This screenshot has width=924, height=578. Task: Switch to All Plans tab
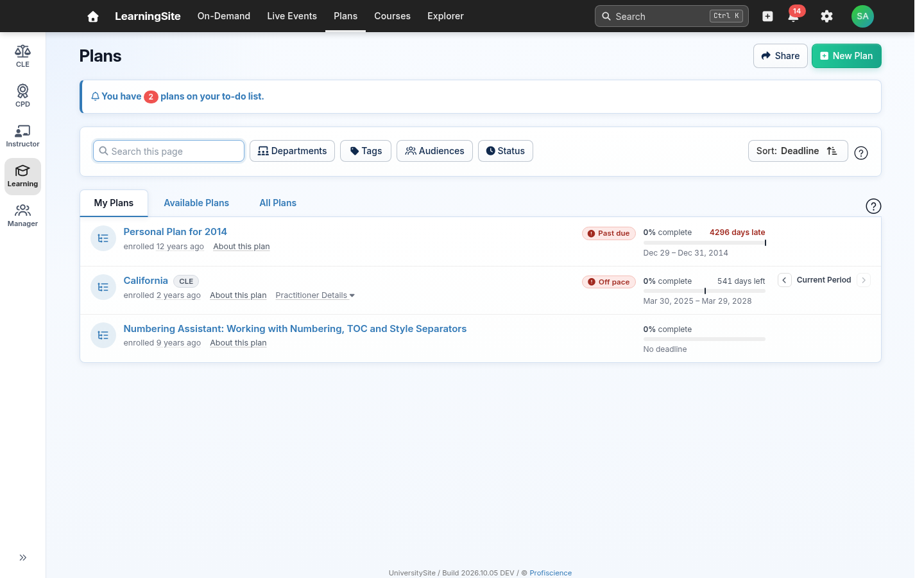pyautogui.click(x=278, y=203)
